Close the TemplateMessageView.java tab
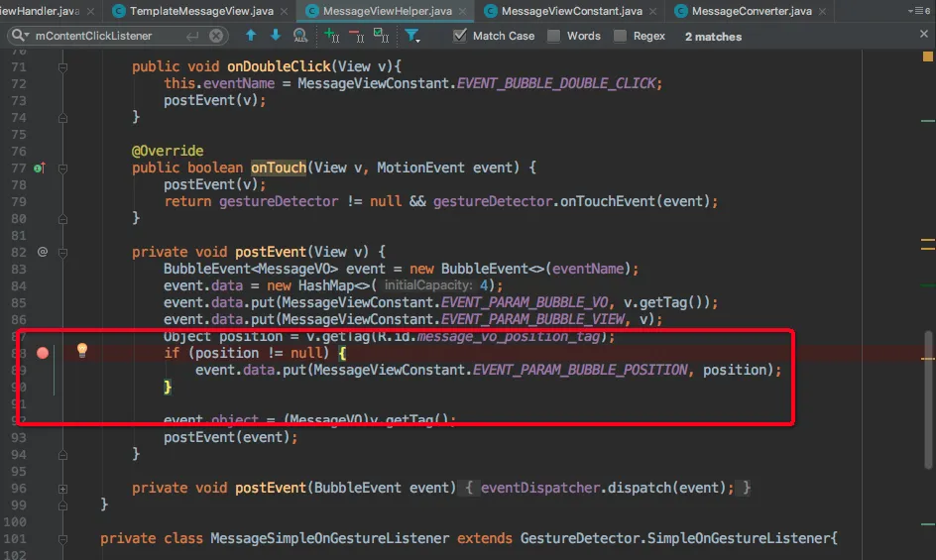This screenshot has height=560, width=936. coord(285,11)
